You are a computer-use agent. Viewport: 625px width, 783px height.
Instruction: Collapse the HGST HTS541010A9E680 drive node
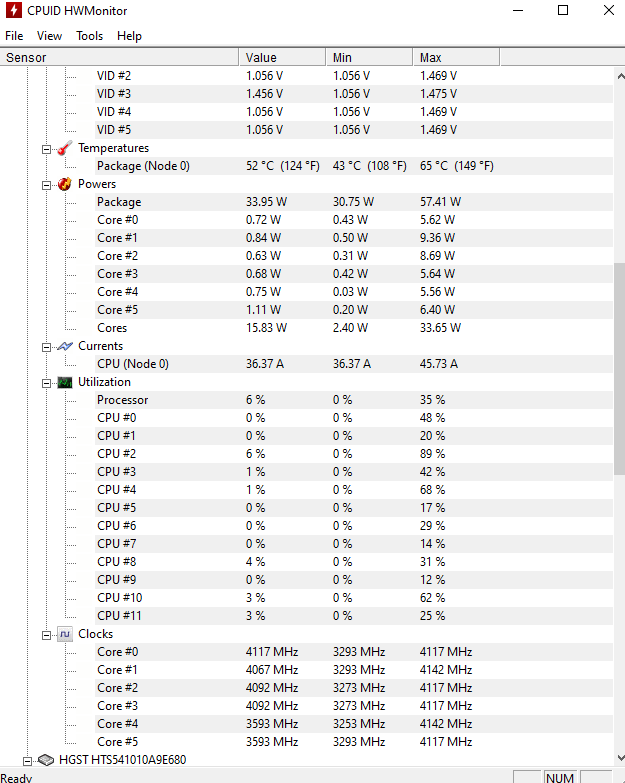point(27,761)
